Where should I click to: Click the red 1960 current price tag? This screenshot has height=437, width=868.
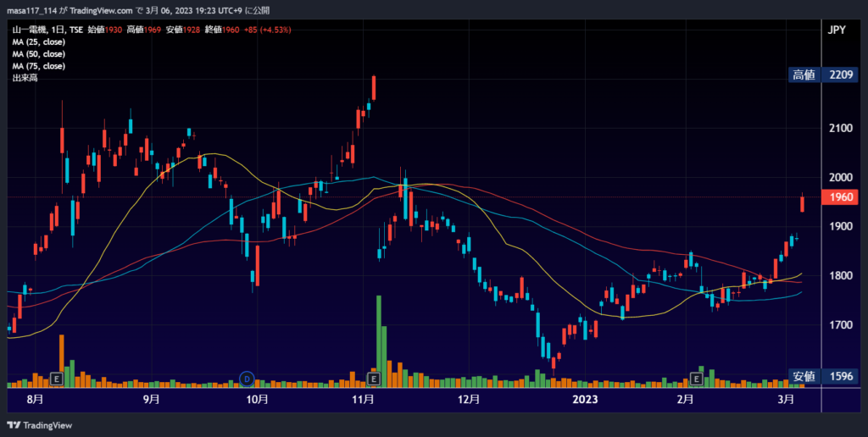pos(840,197)
